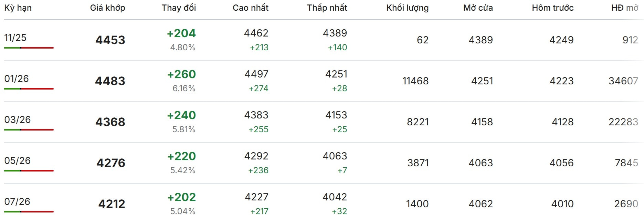The width and height of the screenshot is (644, 219).
Task: Select the Hôm trước column header
Action: click(x=552, y=8)
